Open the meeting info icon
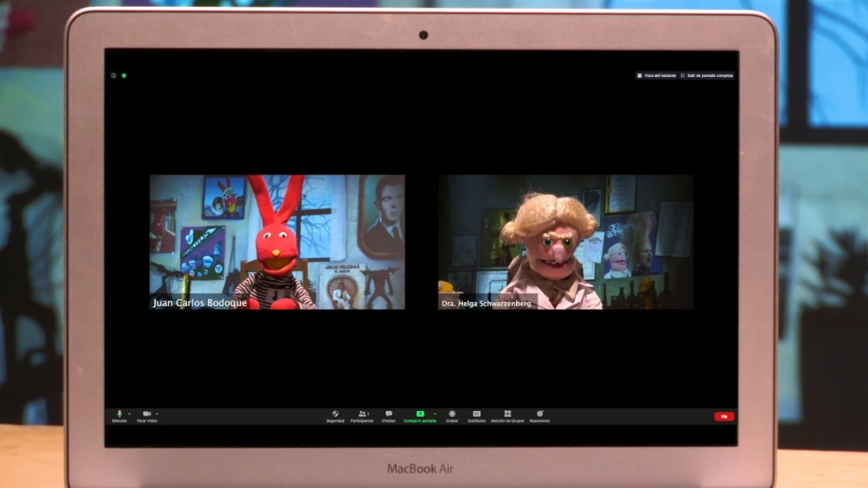 114,75
